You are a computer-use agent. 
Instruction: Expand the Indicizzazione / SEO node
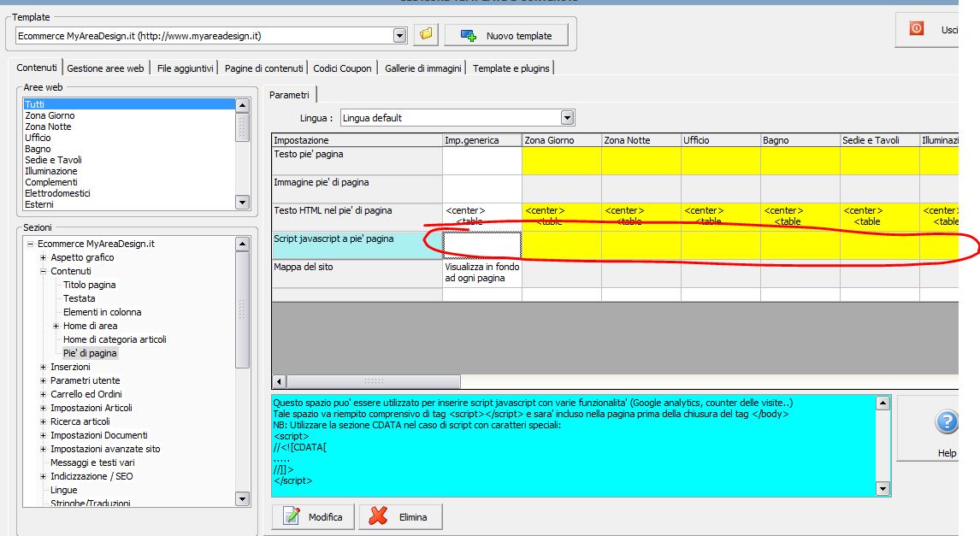click(43, 477)
